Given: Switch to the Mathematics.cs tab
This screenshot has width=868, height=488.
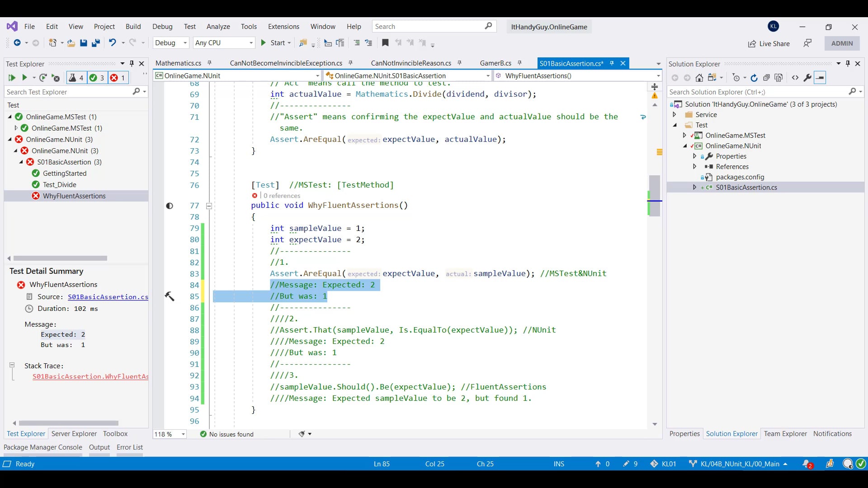Looking at the screenshot, I should 178,63.
